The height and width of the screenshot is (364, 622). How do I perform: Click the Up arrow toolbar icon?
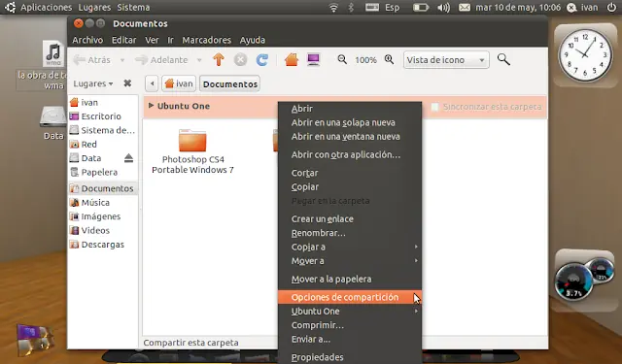[219, 60]
